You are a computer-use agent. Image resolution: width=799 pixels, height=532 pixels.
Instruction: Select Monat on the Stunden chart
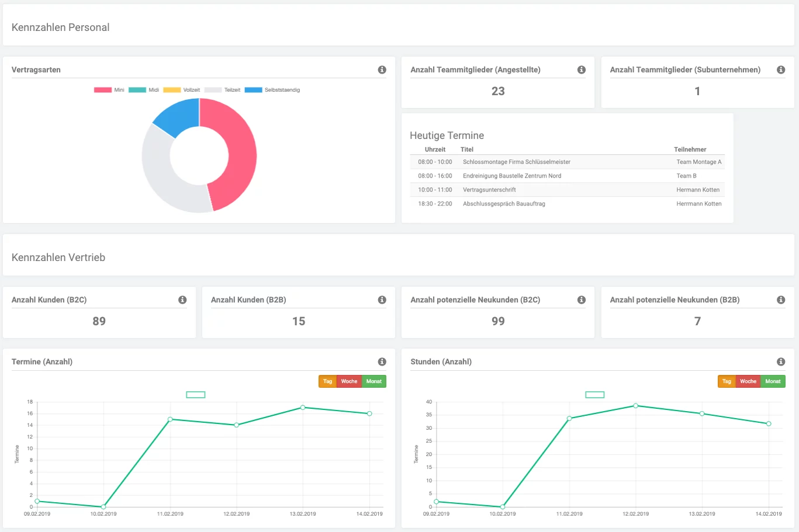tap(773, 381)
